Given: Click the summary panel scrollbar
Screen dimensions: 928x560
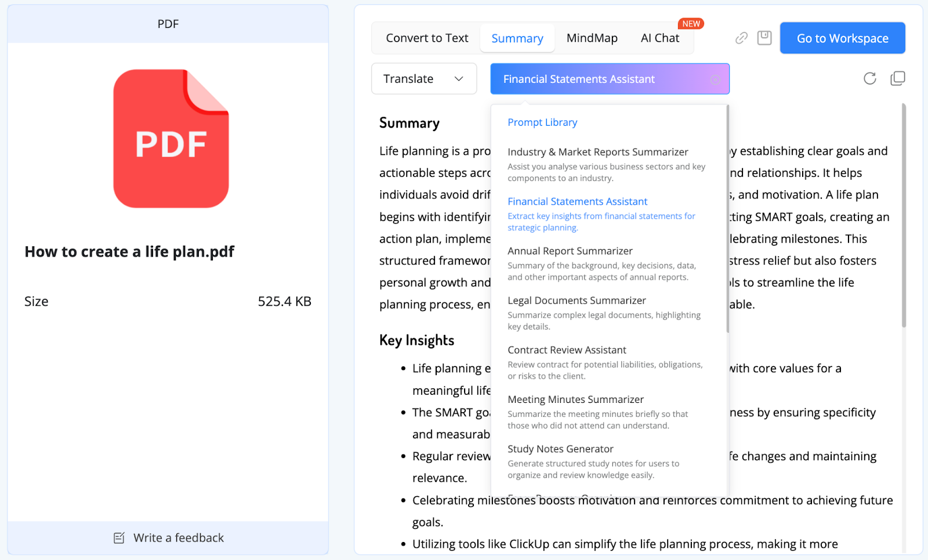Looking at the screenshot, I should click(903, 214).
